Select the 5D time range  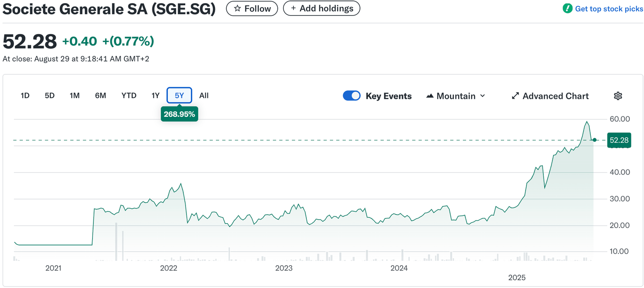(x=50, y=95)
